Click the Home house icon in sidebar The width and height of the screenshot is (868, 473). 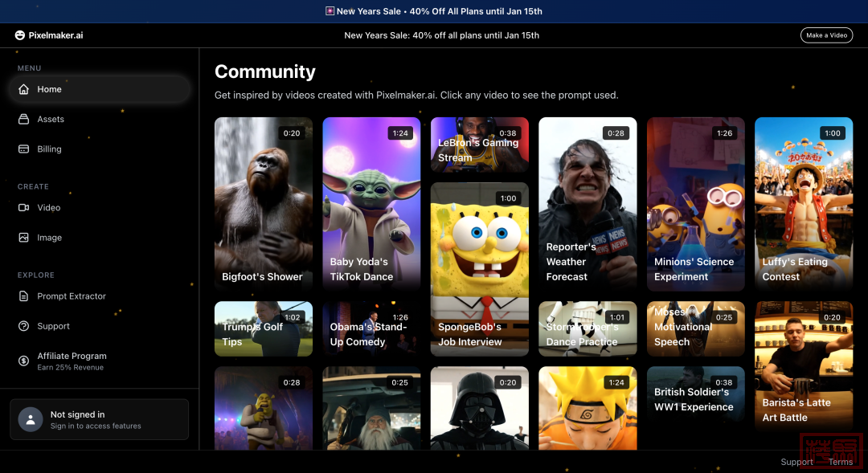click(x=24, y=89)
